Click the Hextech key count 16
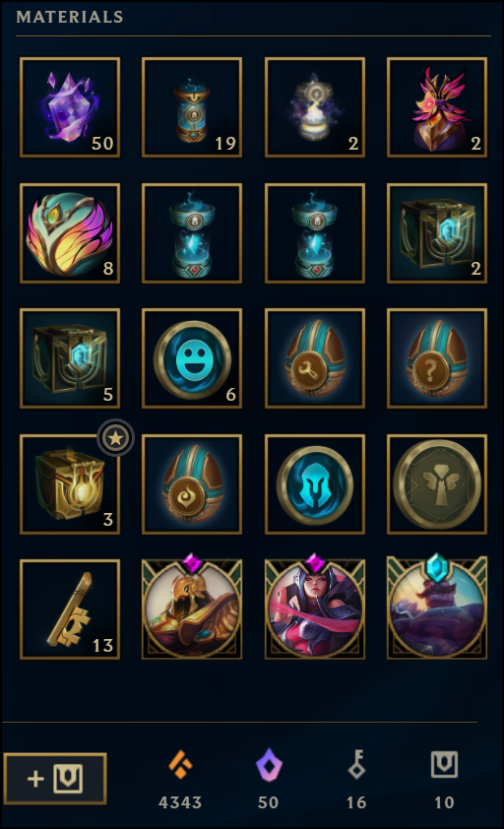Viewport: 504px width, 829px height. tap(356, 781)
